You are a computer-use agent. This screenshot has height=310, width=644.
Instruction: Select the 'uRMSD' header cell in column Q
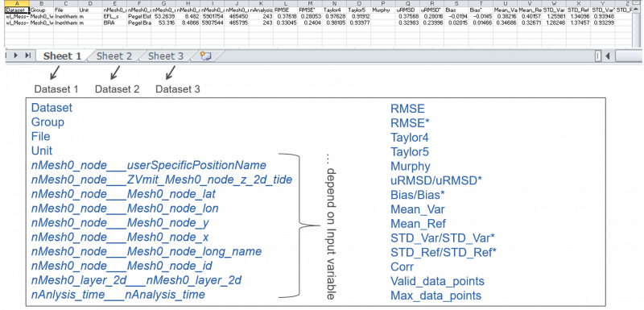pyautogui.click(x=407, y=9)
